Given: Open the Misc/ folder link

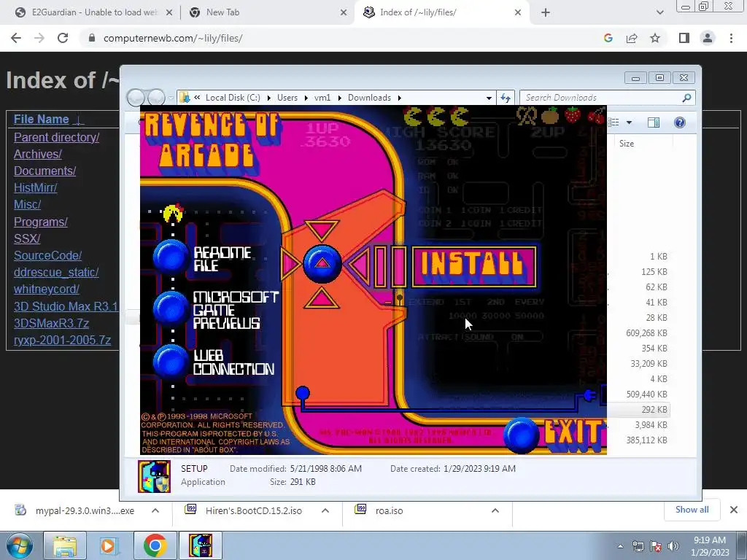Looking at the screenshot, I should [x=27, y=205].
